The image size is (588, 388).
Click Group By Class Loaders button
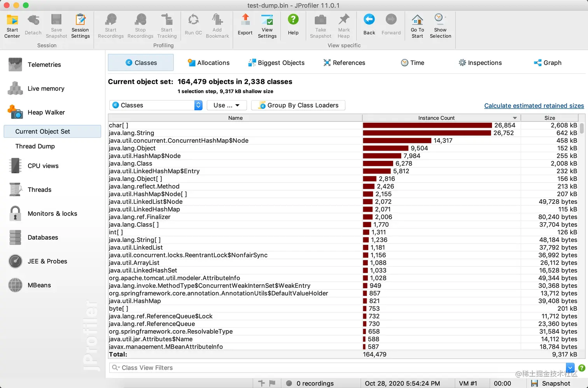pos(298,105)
